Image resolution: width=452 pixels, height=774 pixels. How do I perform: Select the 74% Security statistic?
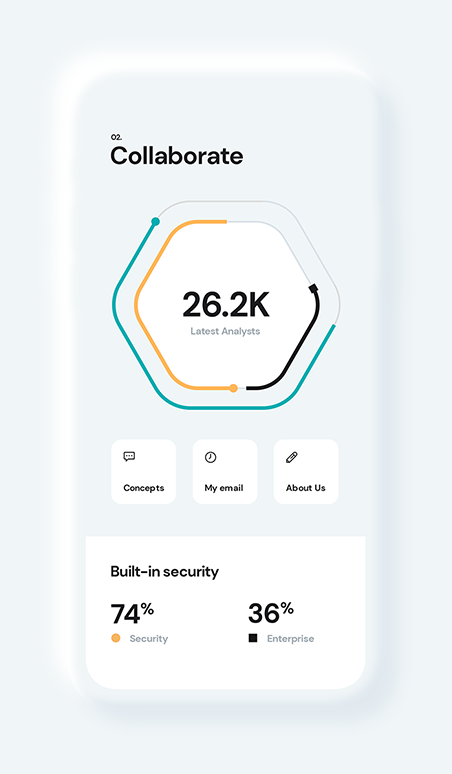132,614
